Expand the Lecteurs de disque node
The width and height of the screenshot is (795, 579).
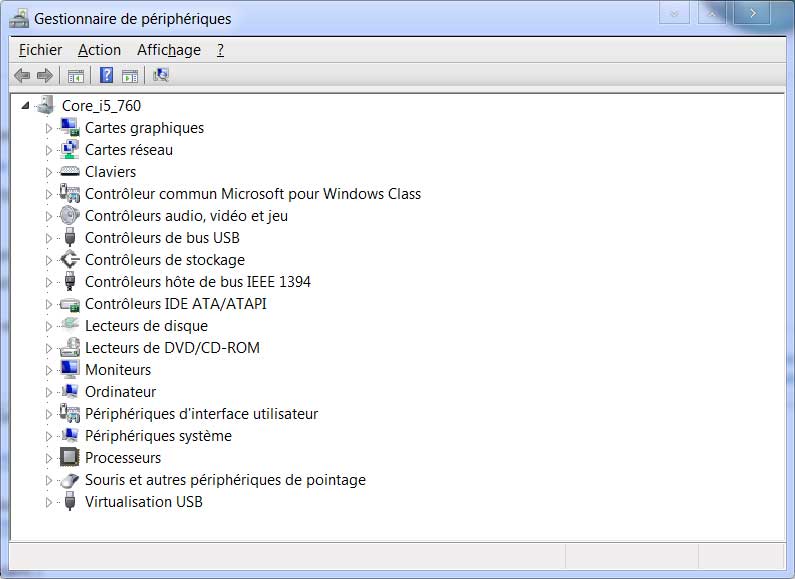click(x=49, y=326)
